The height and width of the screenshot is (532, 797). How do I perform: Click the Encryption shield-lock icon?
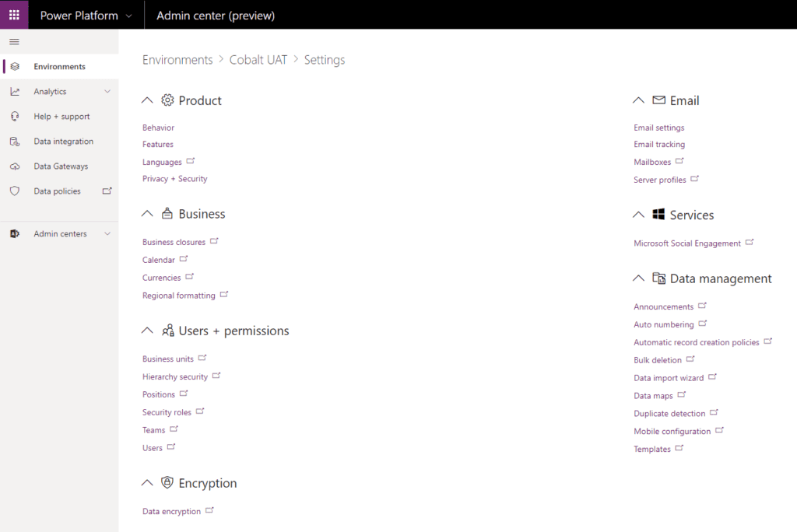167,482
